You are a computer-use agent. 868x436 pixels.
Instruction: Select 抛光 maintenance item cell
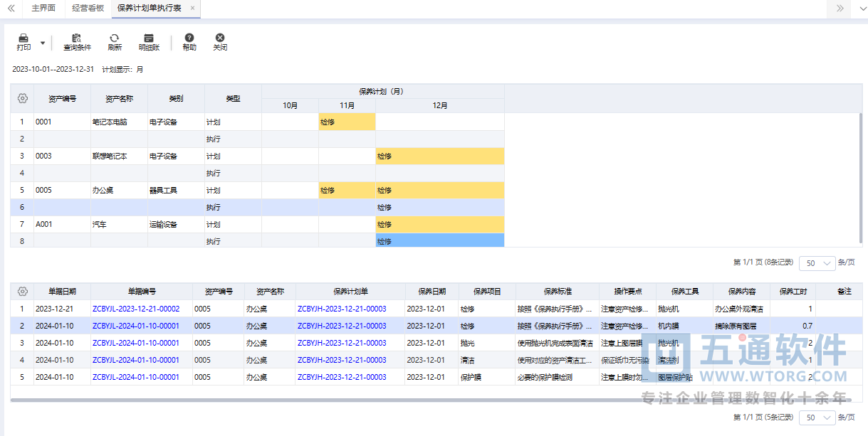pyautogui.click(x=488, y=343)
